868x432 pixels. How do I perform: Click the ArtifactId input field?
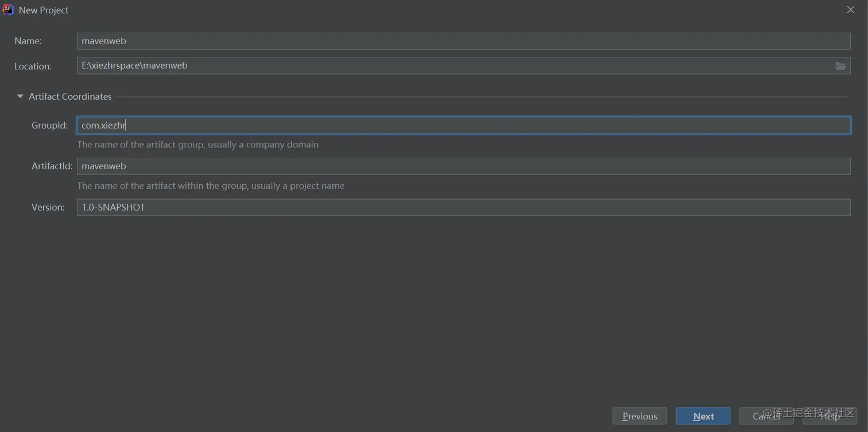pyautogui.click(x=463, y=166)
